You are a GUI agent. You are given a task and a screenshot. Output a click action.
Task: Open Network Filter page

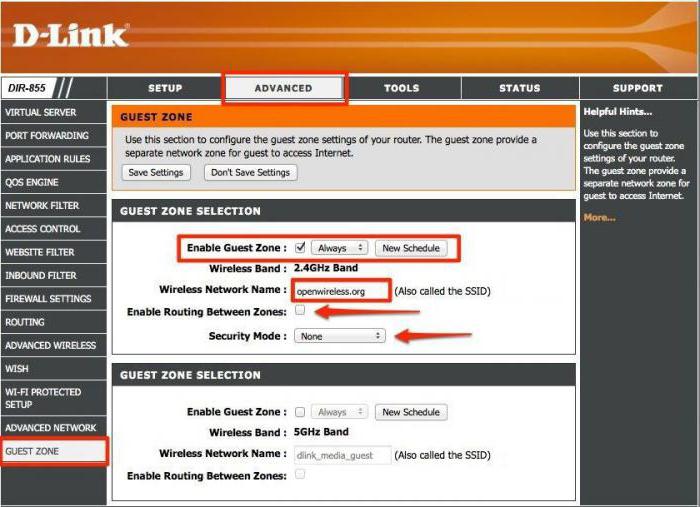click(53, 205)
